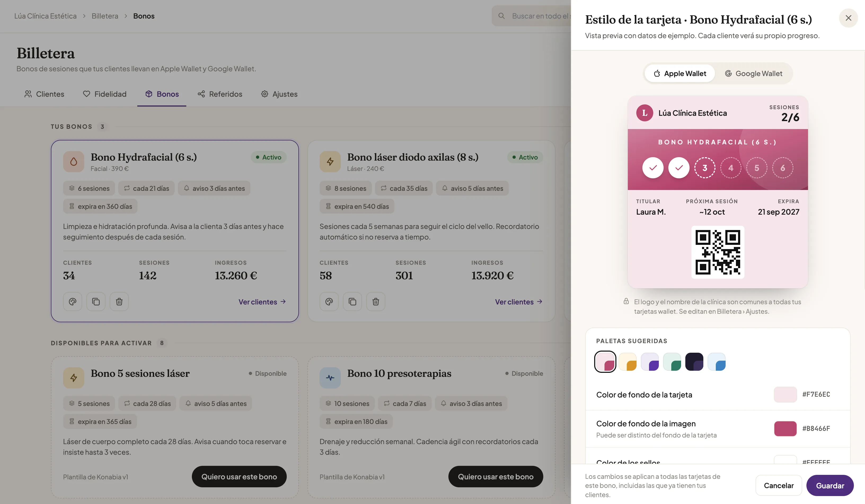
Task: Click the QR code on the wallet card
Action: click(x=718, y=252)
